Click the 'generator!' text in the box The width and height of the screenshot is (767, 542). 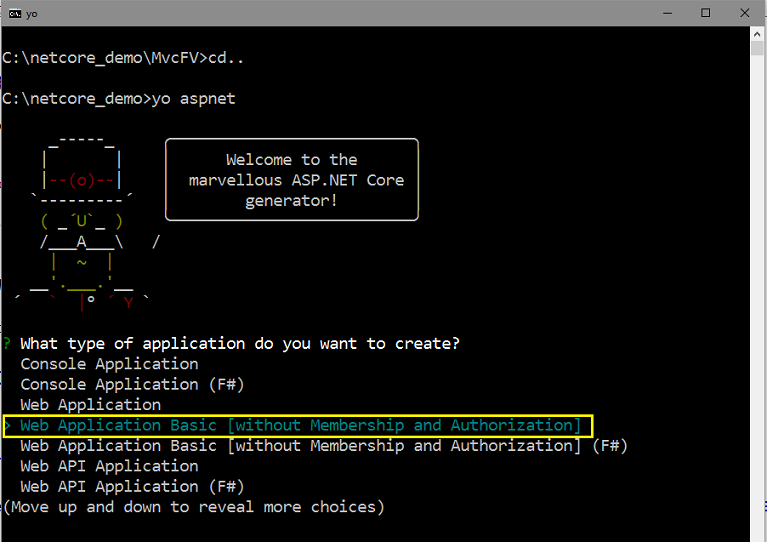pos(291,201)
